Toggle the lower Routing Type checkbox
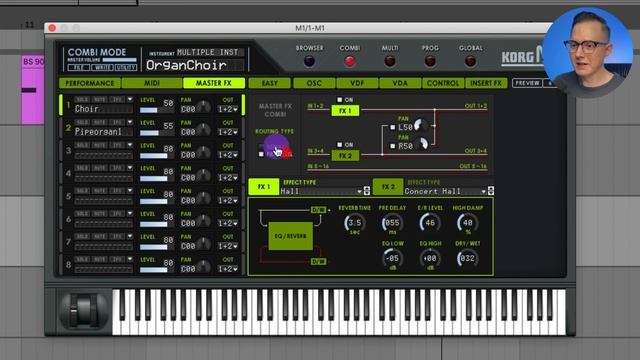 click(x=261, y=154)
